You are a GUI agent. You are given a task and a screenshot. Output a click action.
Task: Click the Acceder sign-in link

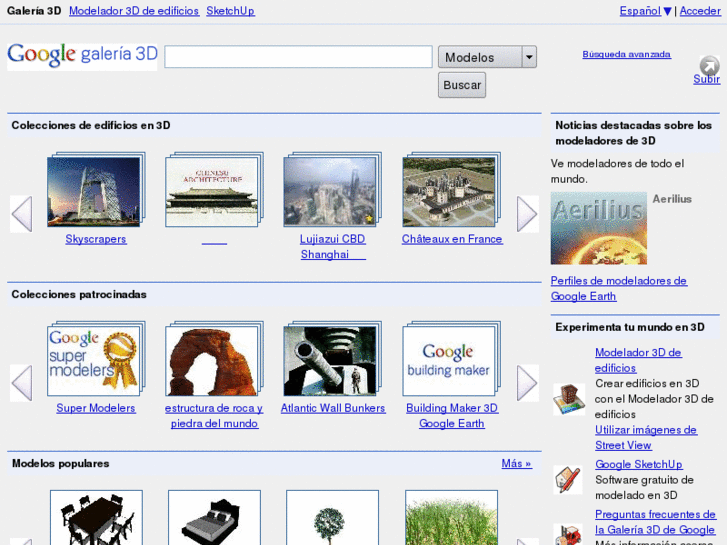[x=700, y=11]
